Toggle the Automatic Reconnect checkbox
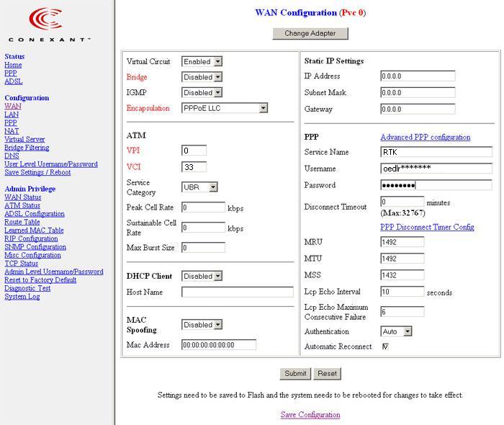 [x=385, y=346]
